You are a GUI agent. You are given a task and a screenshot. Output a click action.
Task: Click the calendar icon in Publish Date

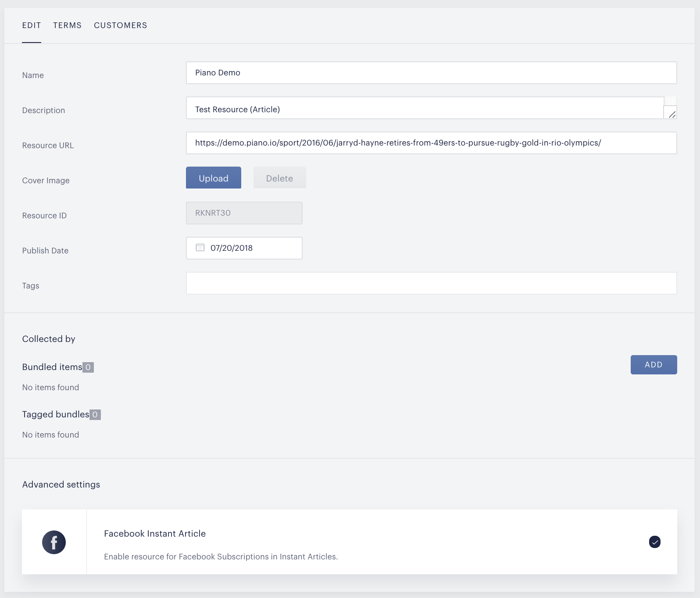point(200,248)
